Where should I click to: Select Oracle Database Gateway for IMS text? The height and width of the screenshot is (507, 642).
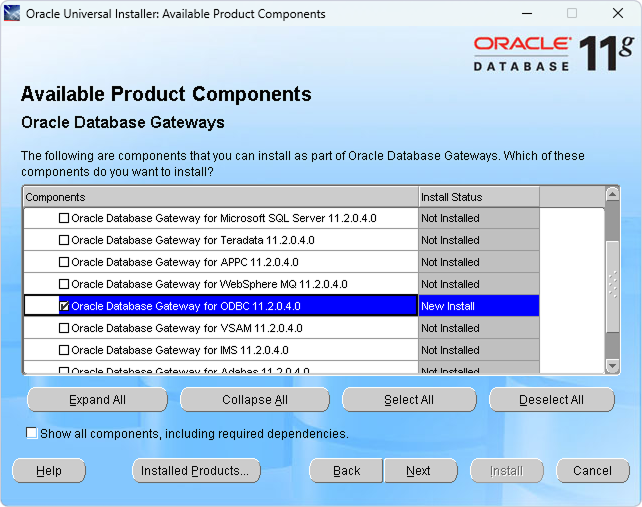(x=180, y=350)
